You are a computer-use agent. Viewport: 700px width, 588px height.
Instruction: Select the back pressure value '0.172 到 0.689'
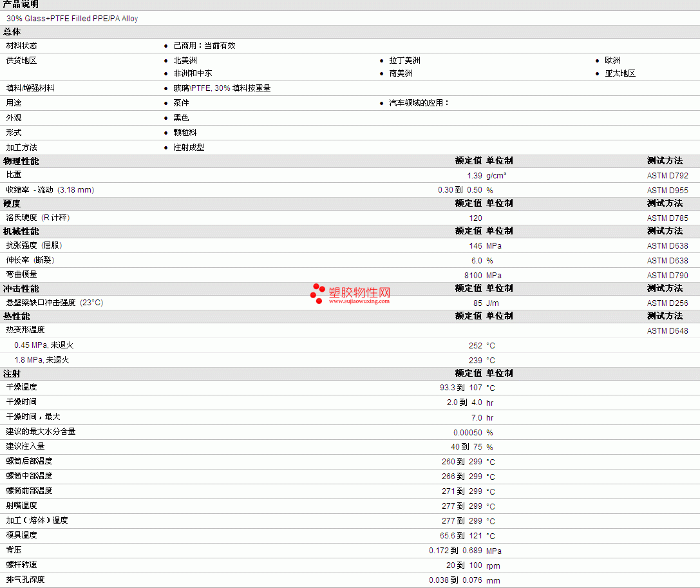[455, 551]
